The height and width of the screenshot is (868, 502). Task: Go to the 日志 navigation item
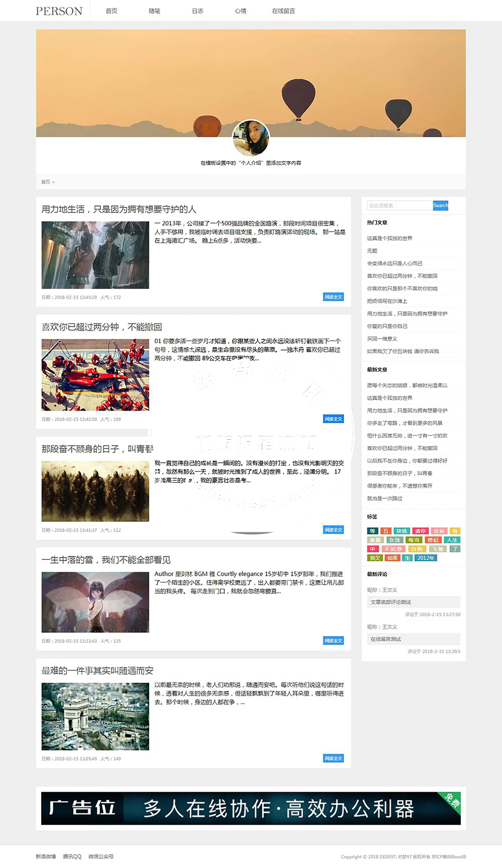[197, 11]
